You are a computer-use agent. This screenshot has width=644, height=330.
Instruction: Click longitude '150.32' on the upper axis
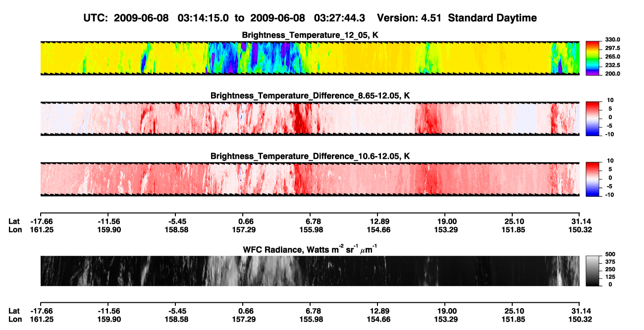[x=580, y=230]
